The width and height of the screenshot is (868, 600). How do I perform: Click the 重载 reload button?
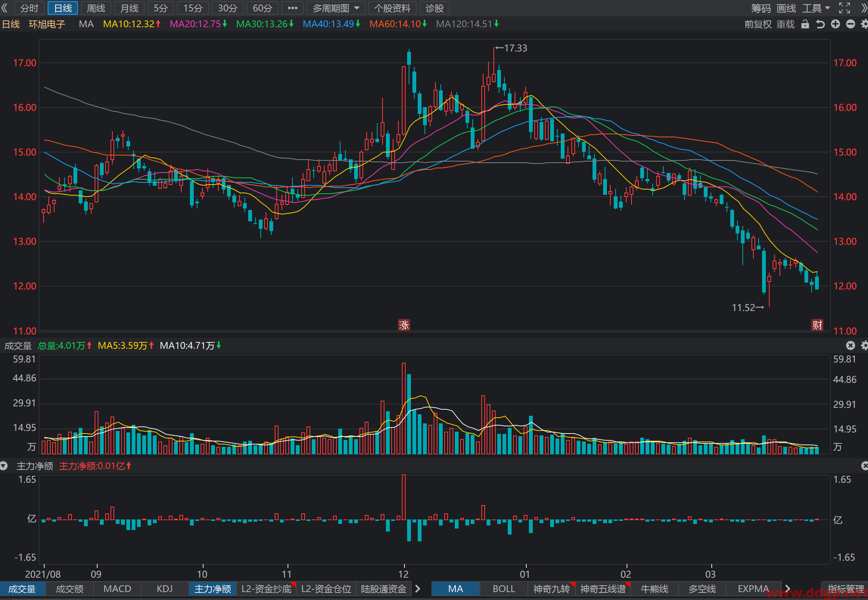(x=786, y=24)
